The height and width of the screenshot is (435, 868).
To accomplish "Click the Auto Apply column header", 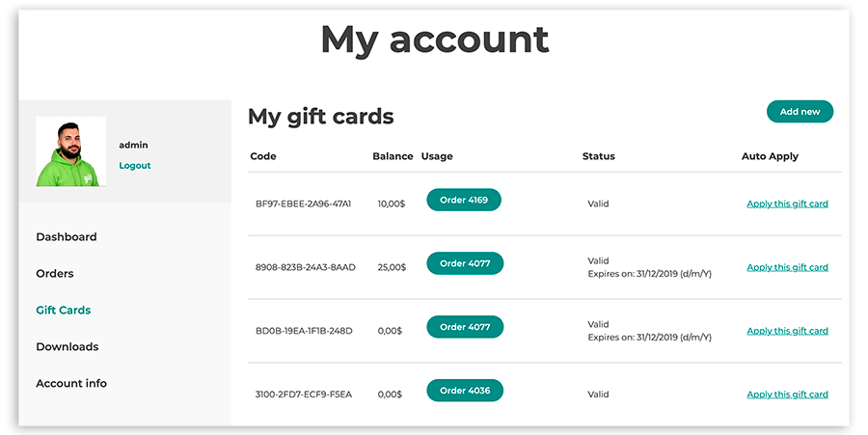I will [x=770, y=156].
